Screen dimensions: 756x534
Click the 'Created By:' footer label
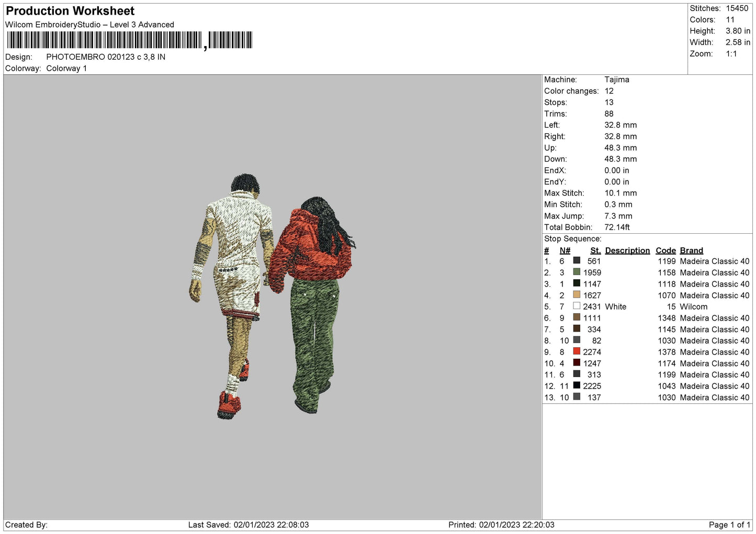26,525
